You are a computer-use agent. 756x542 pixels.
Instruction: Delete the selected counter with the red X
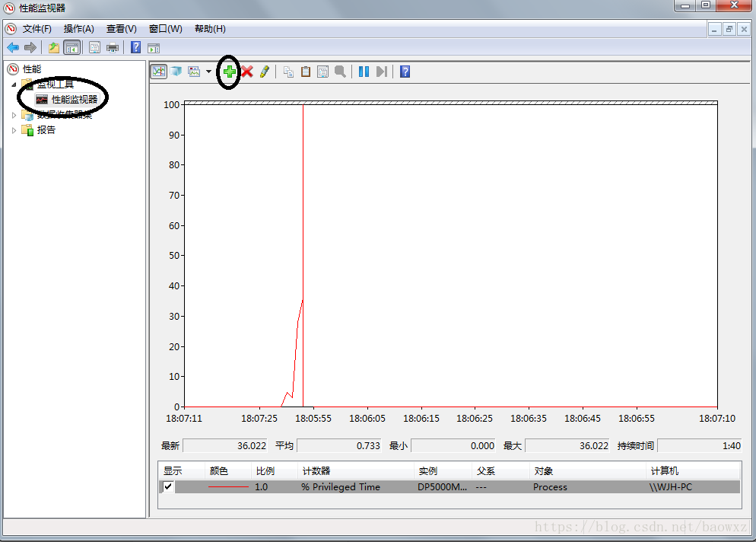tap(247, 72)
